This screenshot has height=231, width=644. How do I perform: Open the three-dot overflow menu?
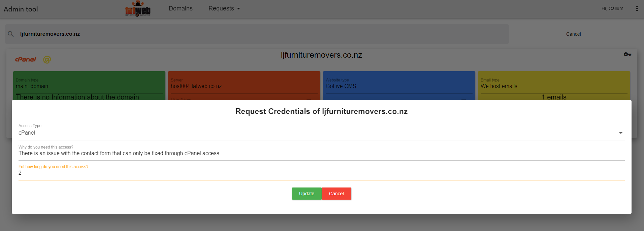coord(637,9)
